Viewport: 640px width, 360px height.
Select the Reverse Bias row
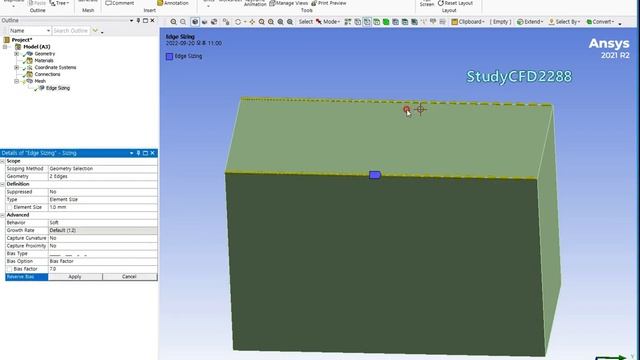pyautogui.click(x=27, y=277)
